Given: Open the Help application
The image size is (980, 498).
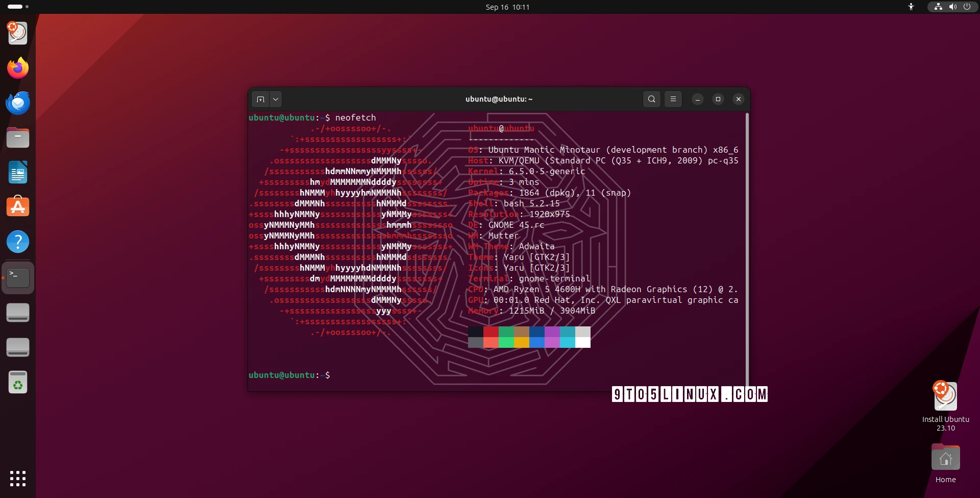Looking at the screenshot, I should click(18, 241).
